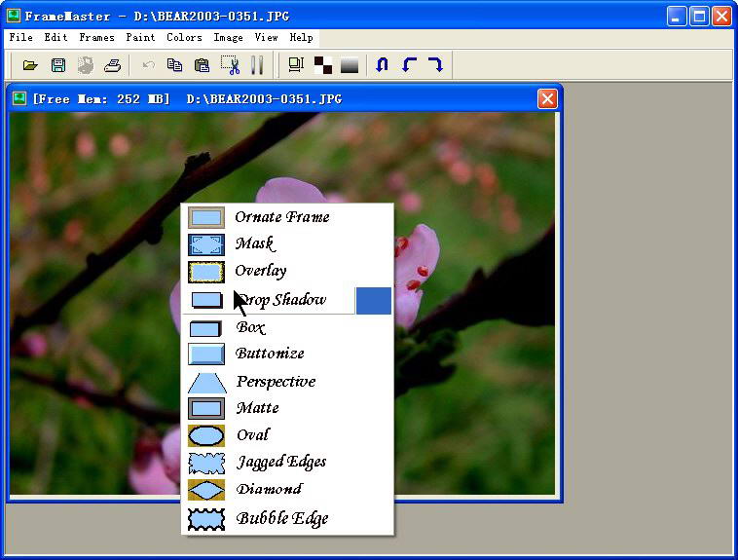Close the BEAR2003-0351.JPG image window
This screenshot has width=738, height=560.
(x=547, y=98)
